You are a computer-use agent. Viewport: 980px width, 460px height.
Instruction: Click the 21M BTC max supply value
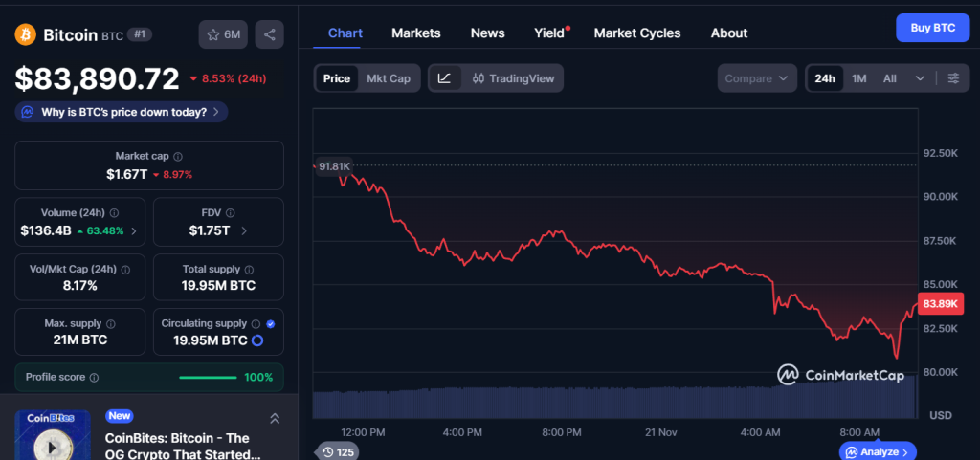point(80,340)
